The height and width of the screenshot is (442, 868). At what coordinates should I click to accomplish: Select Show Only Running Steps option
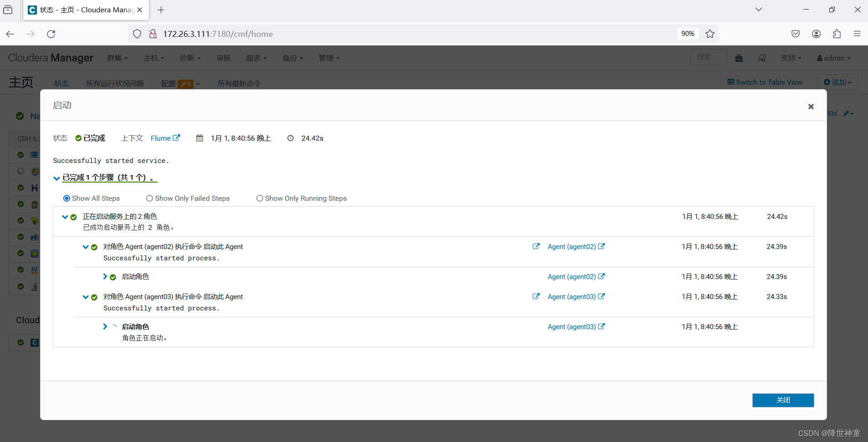coord(260,198)
